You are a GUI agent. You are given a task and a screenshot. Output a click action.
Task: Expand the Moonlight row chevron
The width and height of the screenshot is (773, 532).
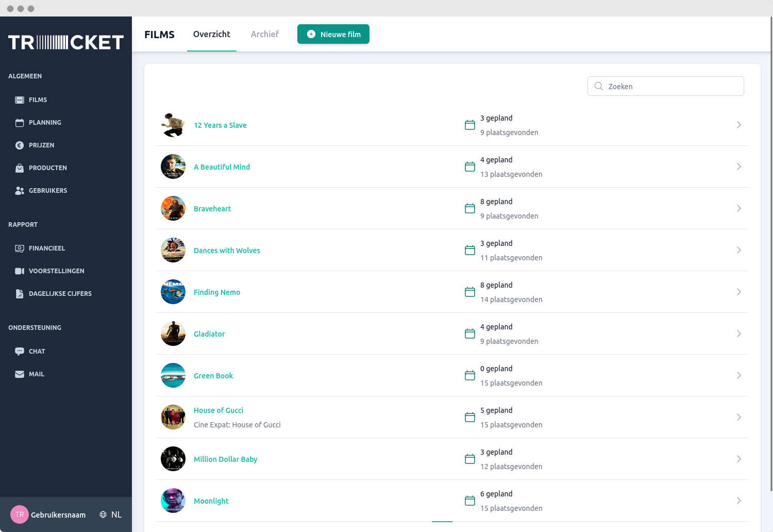[739, 501]
